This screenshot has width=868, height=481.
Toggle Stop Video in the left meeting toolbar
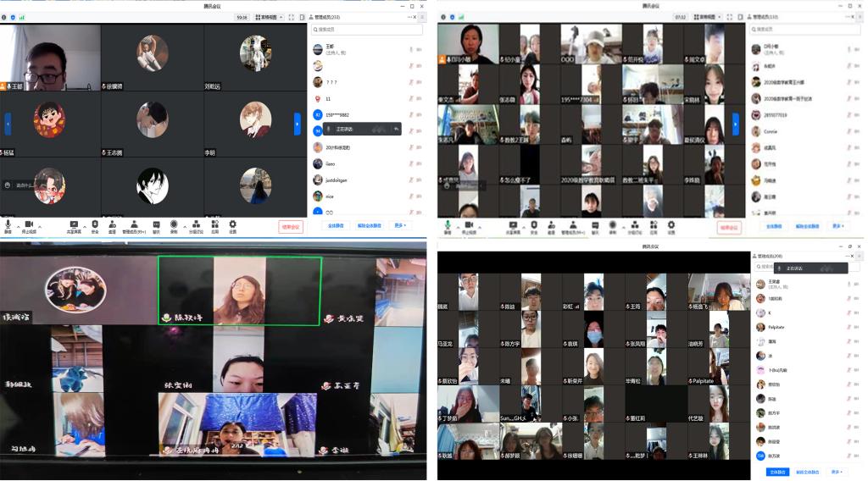click(x=29, y=225)
